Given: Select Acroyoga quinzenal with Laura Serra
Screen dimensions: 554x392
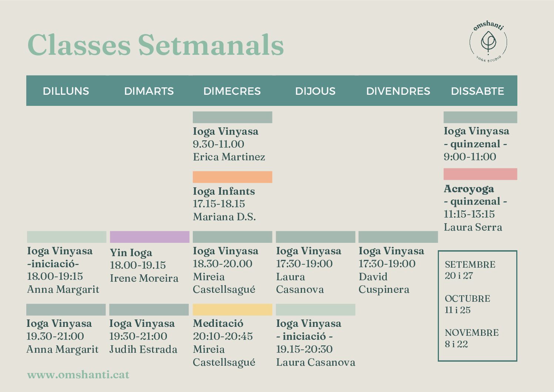Looking at the screenshot, I should click(x=475, y=208).
